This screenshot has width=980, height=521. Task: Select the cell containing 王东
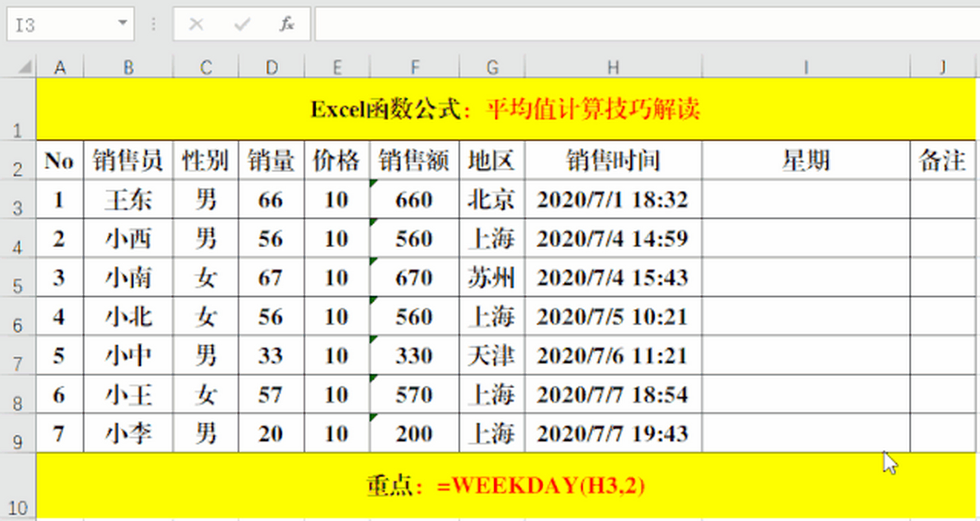coord(128,199)
